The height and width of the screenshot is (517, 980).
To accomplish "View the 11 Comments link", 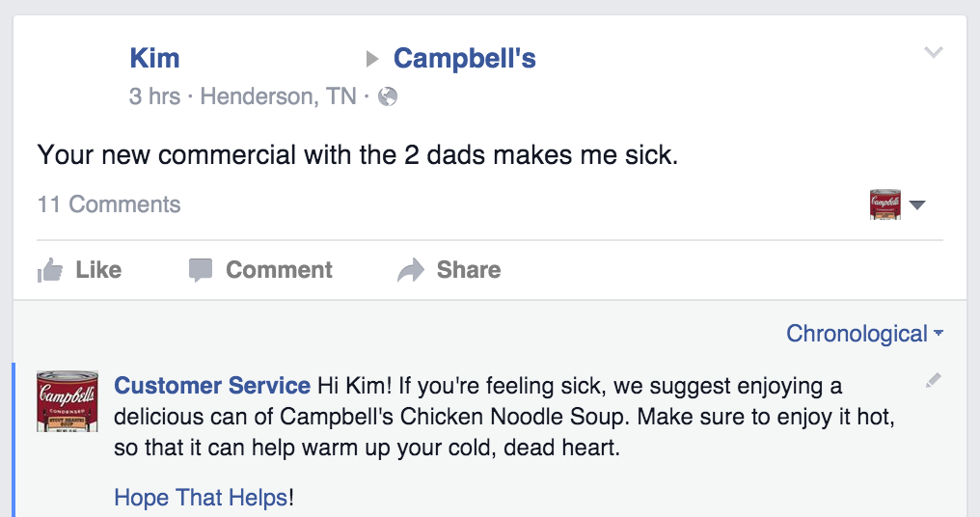I will coord(109,204).
